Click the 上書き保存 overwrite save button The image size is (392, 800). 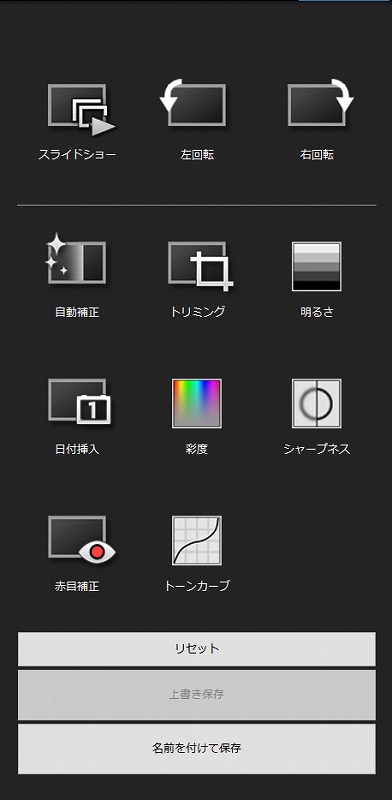197,694
